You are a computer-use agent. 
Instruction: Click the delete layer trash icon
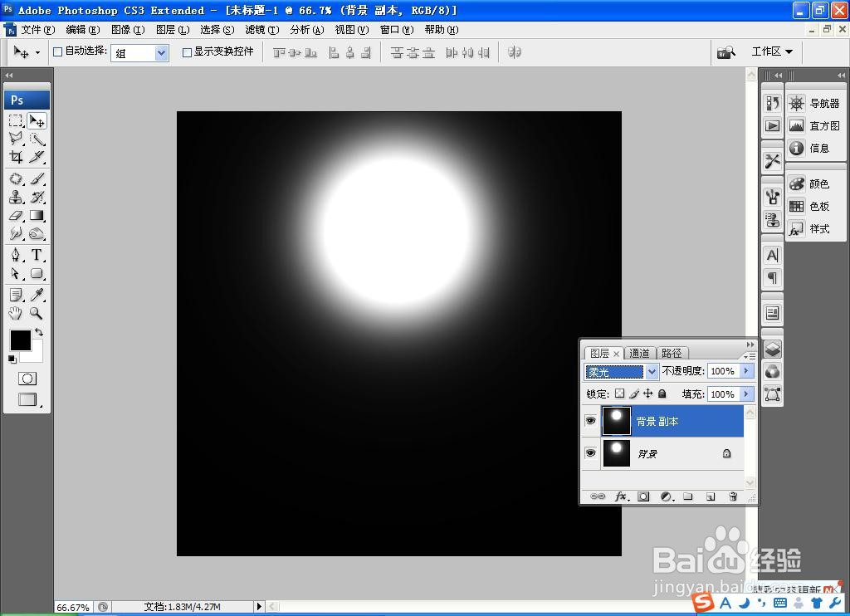pyautogui.click(x=733, y=496)
